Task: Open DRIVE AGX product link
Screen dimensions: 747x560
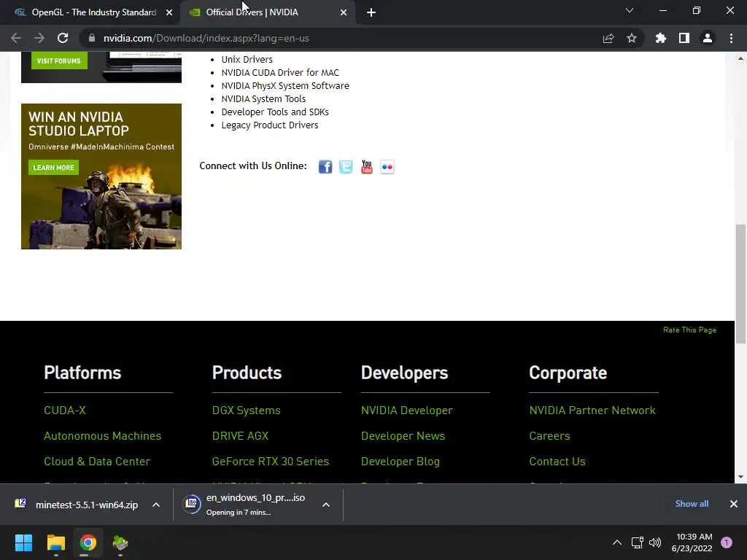Action: 240,436
